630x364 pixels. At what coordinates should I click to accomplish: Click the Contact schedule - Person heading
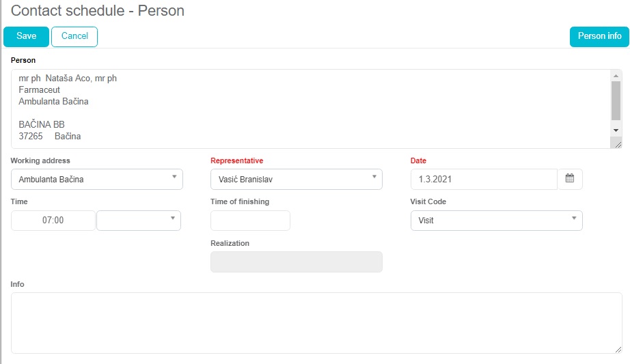tap(98, 12)
